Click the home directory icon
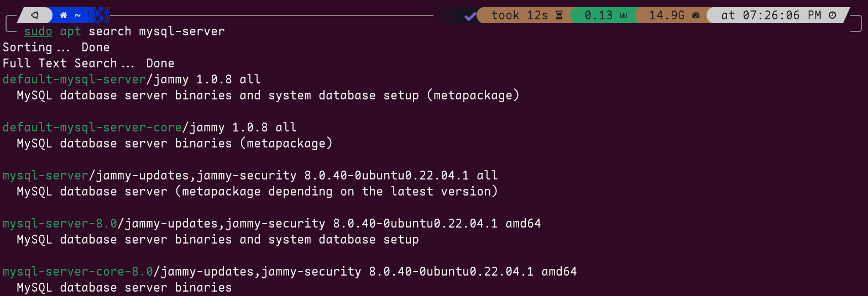 point(64,15)
